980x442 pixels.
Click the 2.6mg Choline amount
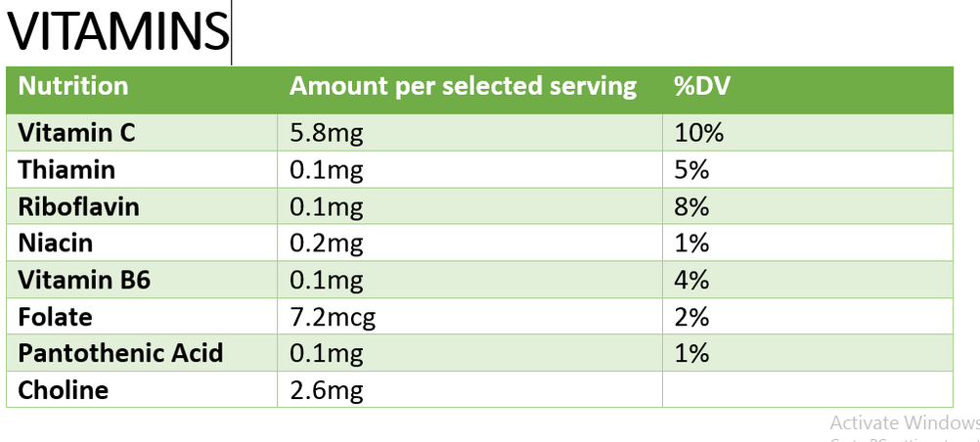pyautogui.click(x=327, y=390)
